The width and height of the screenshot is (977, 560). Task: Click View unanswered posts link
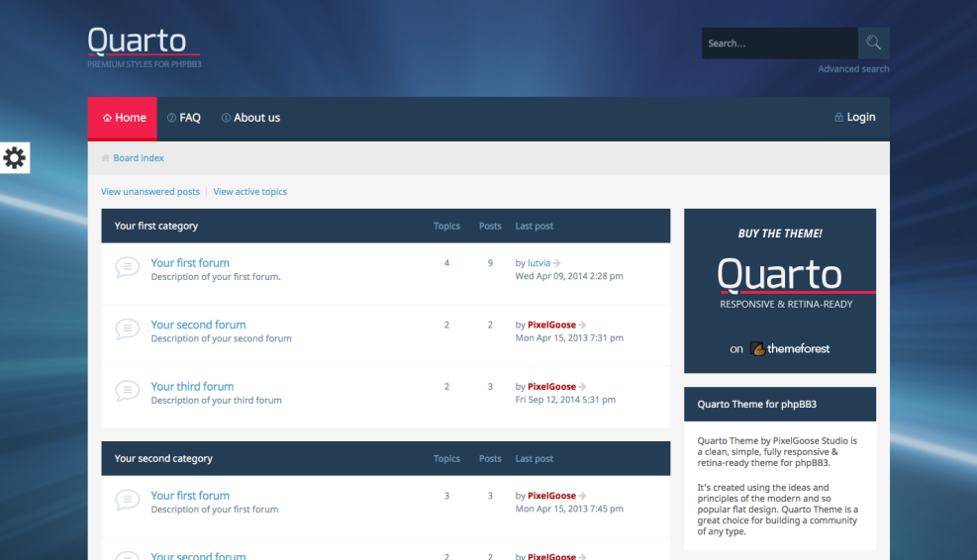150,192
